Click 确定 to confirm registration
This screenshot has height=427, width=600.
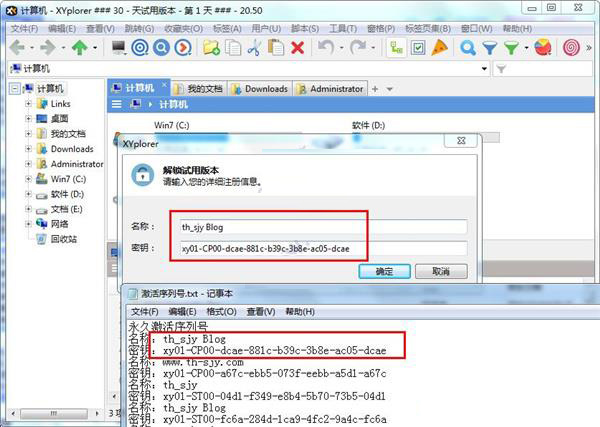pos(384,271)
